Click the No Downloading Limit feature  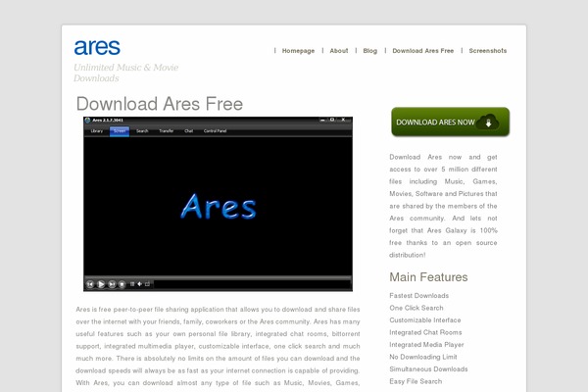tap(423, 357)
